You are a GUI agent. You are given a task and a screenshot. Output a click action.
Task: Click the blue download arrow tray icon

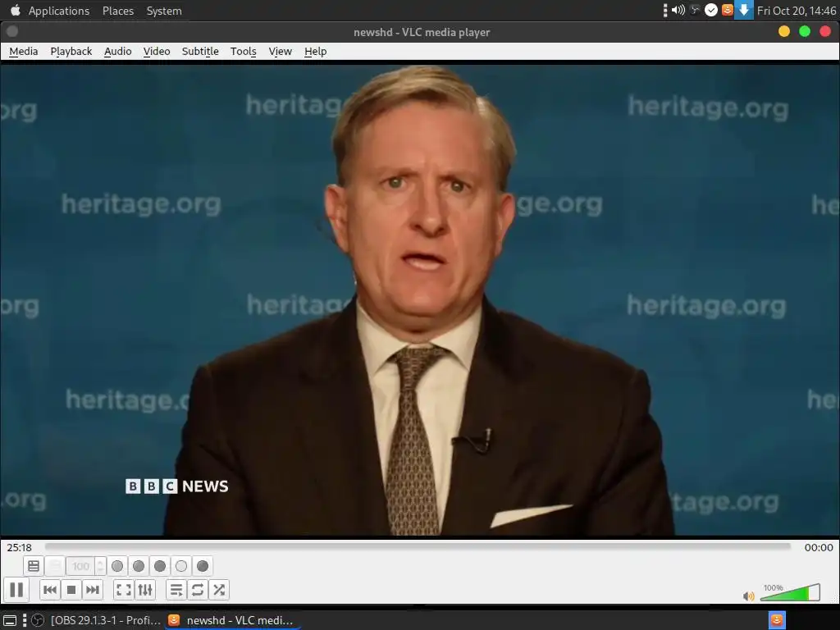743,10
